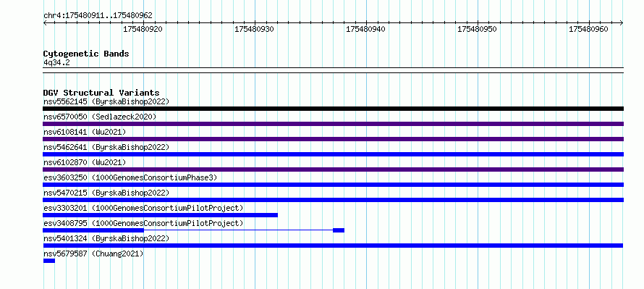Click the blue bar for esv3603250

[333, 185]
